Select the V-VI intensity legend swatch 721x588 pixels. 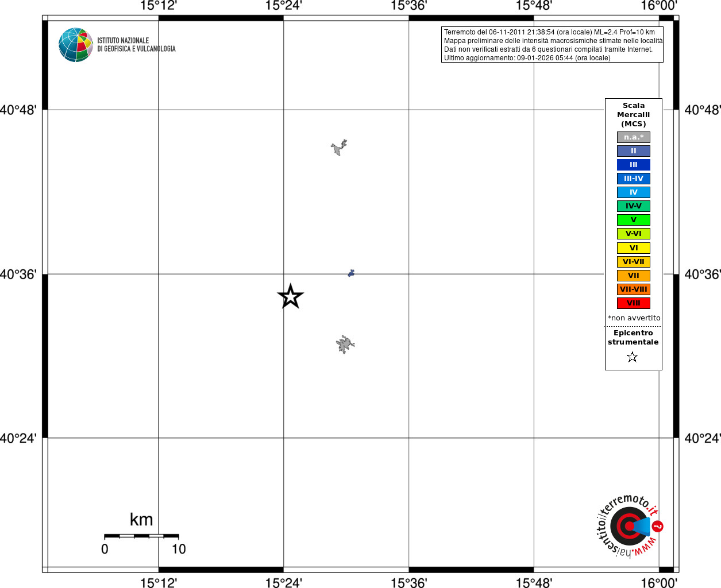pyautogui.click(x=634, y=234)
